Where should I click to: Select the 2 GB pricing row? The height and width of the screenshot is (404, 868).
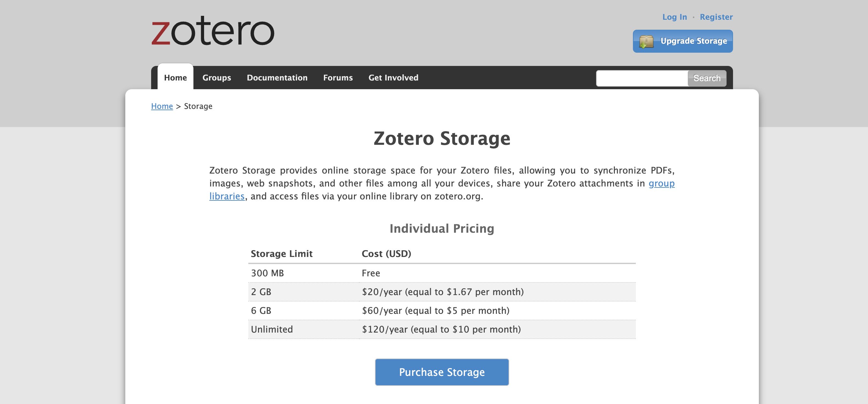pos(442,292)
